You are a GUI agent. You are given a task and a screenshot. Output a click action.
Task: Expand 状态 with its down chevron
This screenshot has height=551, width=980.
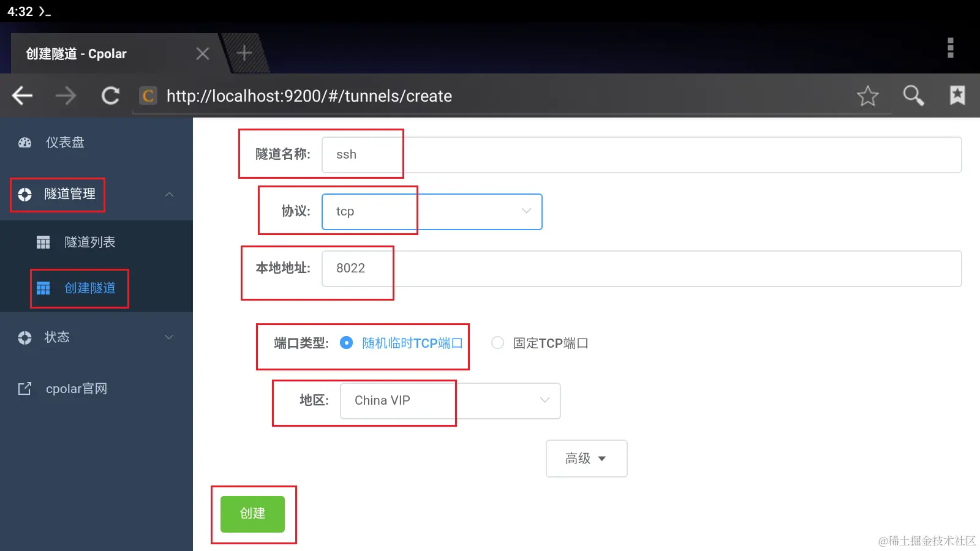pos(169,337)
